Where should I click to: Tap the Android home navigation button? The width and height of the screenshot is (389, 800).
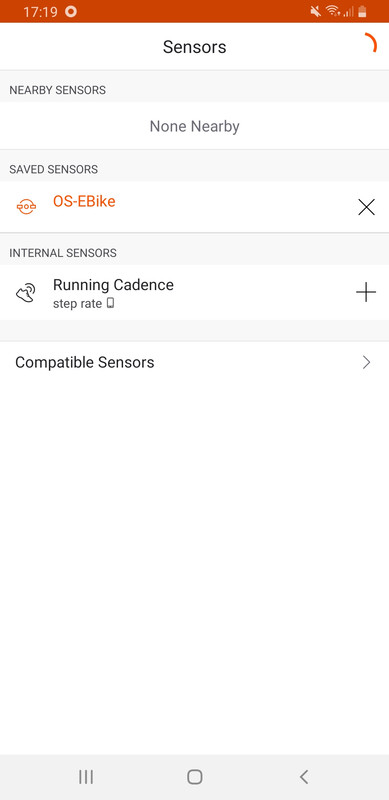tap(194, 777)
